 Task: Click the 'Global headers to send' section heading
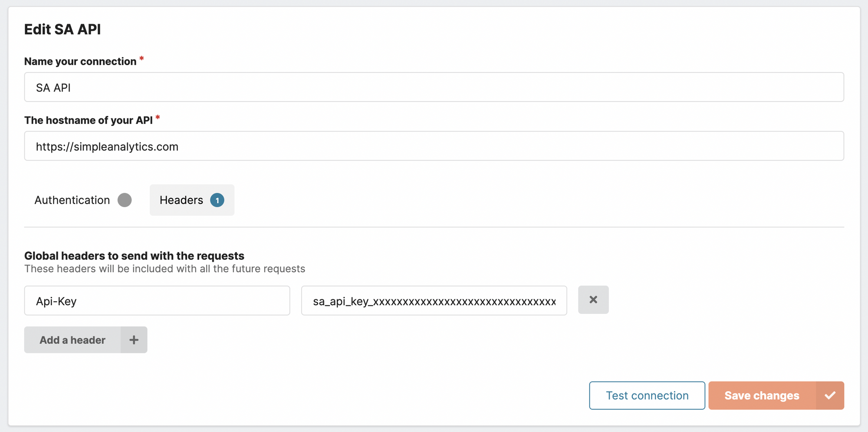pos(134,256)
